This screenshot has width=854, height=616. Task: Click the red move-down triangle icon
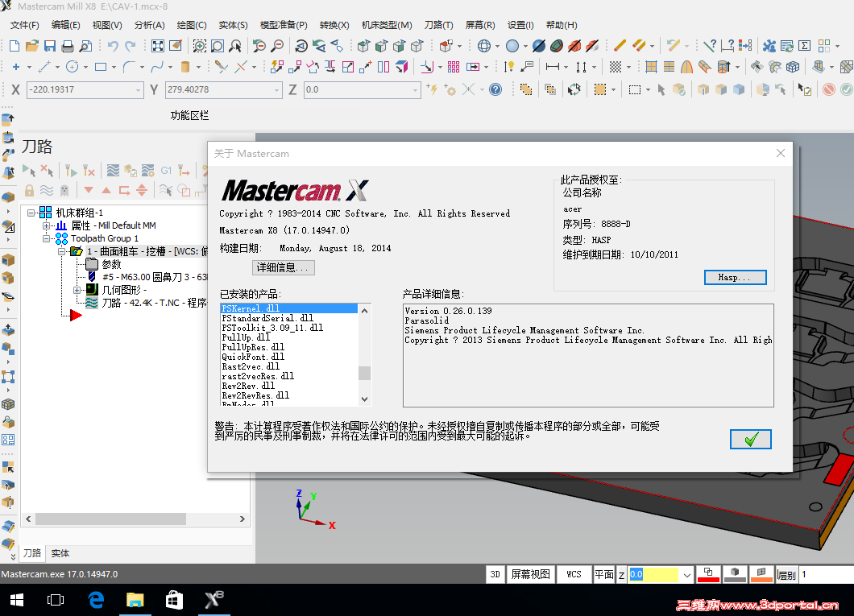[89, 191]
